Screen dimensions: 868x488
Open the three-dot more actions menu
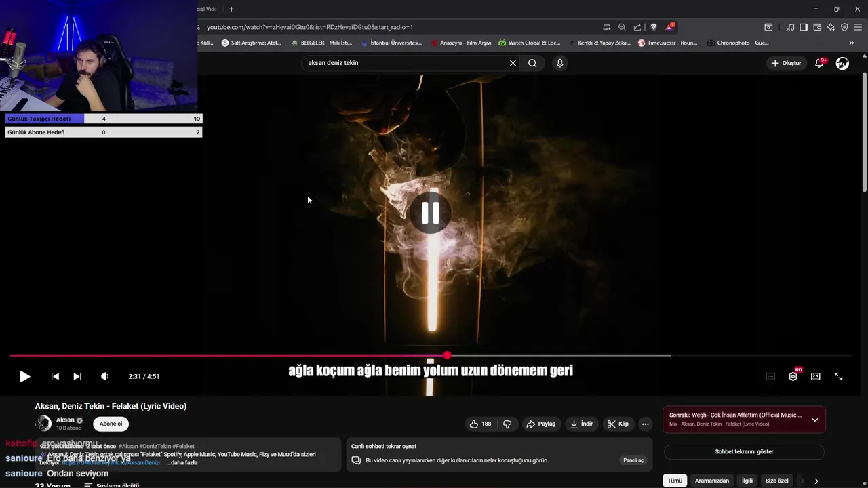click(646, 424)
